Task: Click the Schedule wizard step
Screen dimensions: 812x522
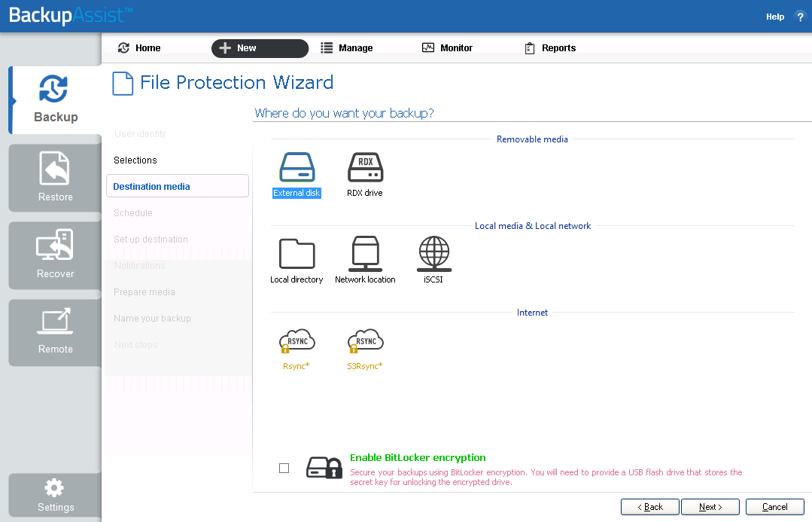Action: click(133, 213)
